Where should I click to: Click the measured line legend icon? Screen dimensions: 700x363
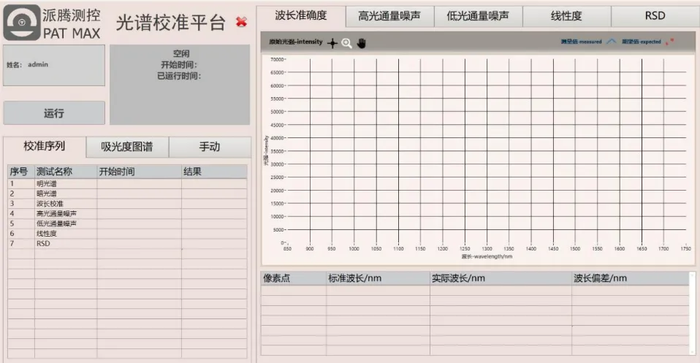pos(611,42)
